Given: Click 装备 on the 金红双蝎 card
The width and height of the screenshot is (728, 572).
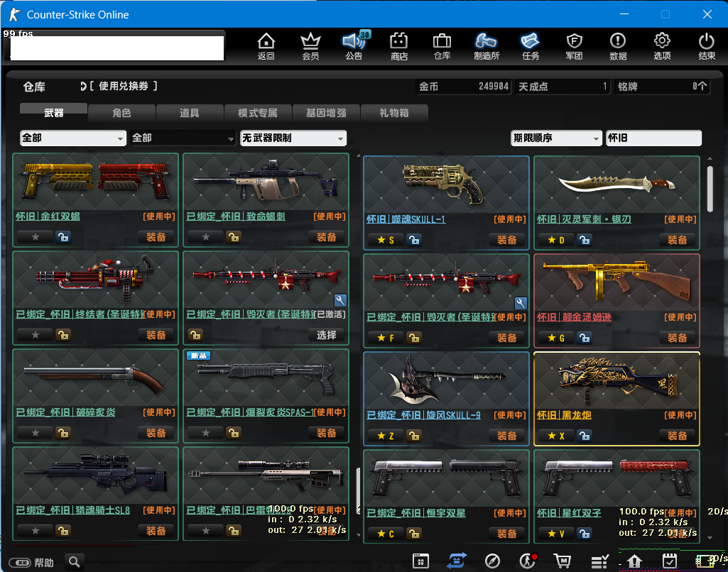Looking at the screenshot, I should pos(156,237).
